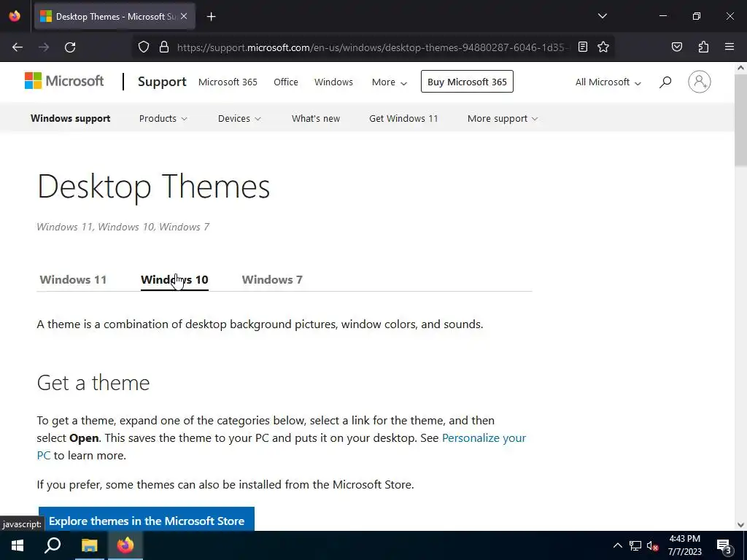
Task: Click the Firefox back arrow
Action: 18,47
